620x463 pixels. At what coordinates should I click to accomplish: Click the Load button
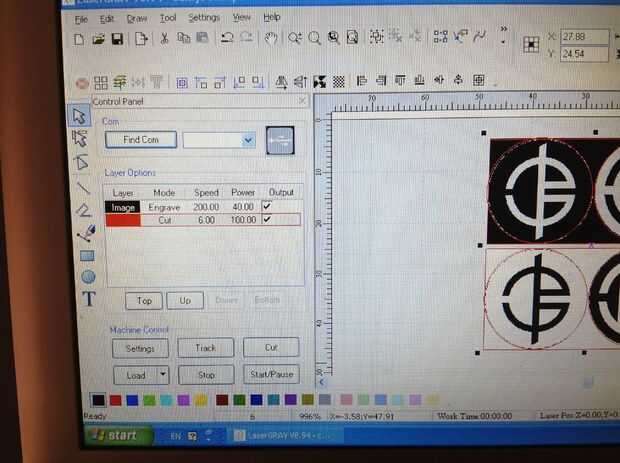point(136,375)
